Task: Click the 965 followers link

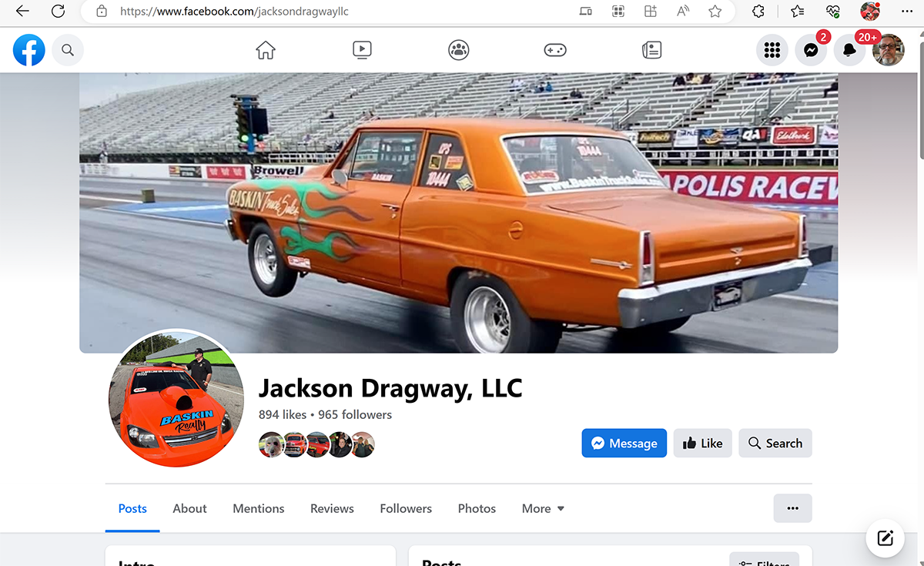Action: (x=355, y=415)
